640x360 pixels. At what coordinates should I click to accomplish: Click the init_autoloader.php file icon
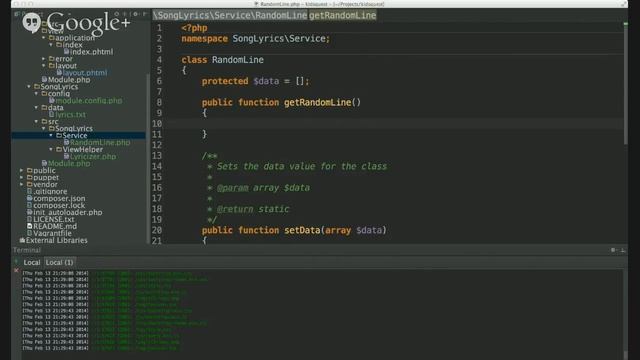(x=29, y=212)
